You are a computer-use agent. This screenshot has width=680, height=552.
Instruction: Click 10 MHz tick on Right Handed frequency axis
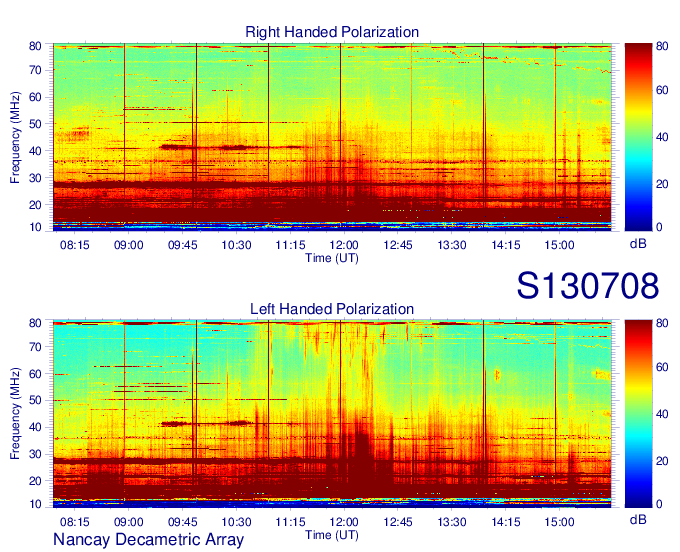tap(35, 227)
